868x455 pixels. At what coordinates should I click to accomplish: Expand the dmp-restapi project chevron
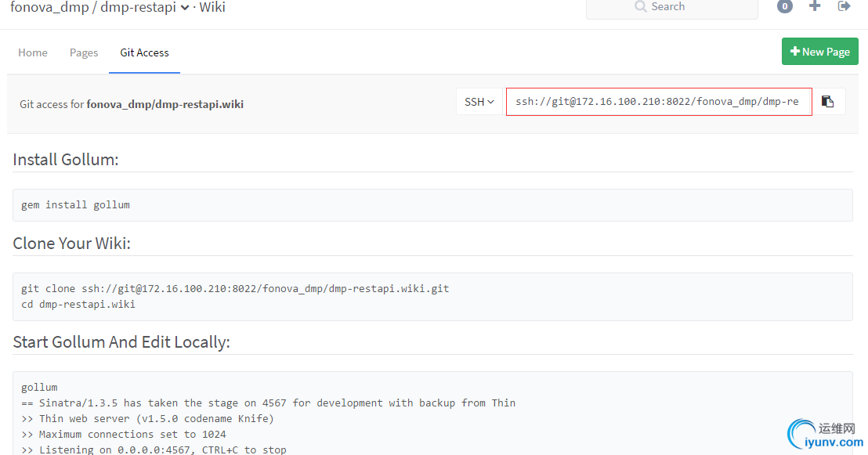click(x=185, y=8)
